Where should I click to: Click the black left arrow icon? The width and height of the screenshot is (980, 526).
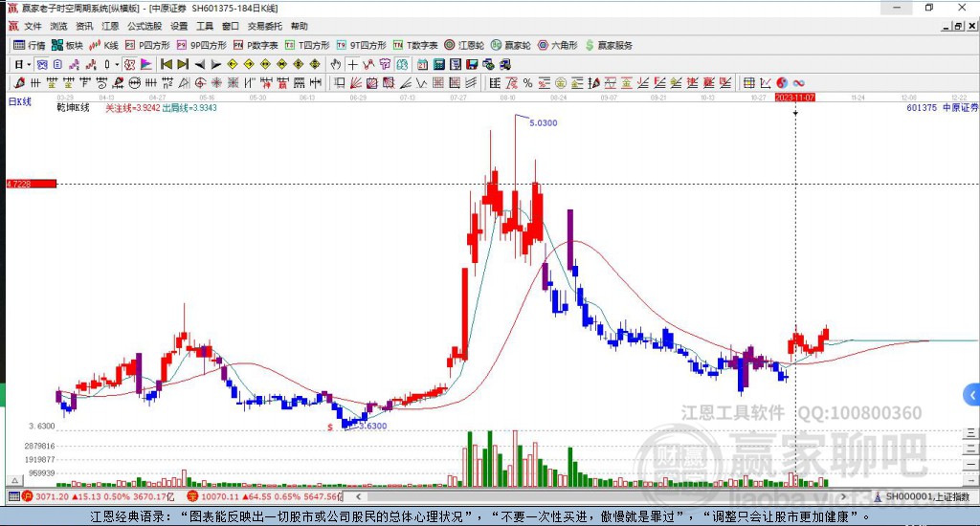click(200, 64)
